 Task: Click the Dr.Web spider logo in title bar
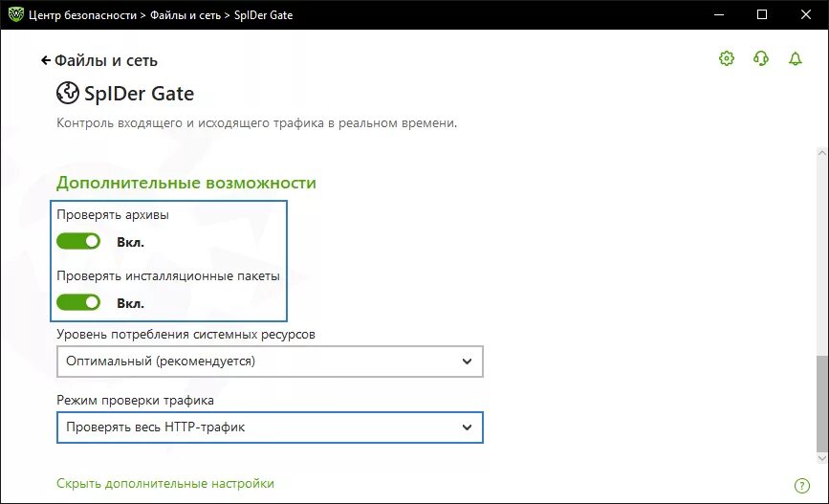tap(16, 14)
